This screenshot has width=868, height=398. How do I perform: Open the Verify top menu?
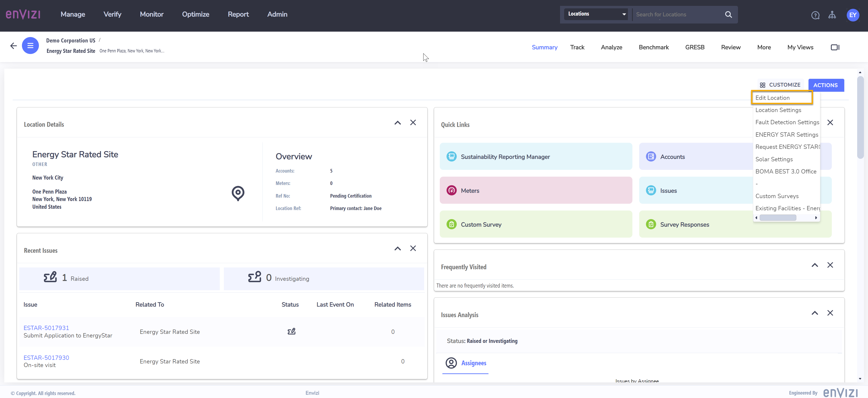(112, 14)
